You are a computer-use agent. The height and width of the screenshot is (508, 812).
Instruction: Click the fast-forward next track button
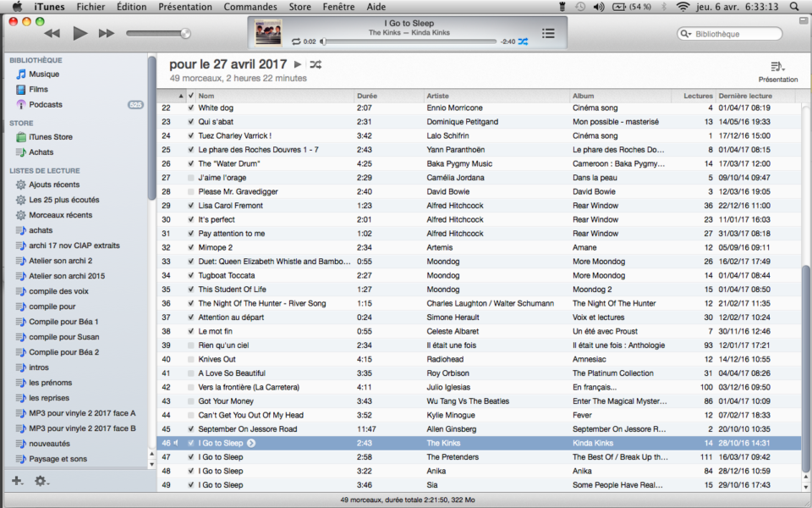[107, 34]
